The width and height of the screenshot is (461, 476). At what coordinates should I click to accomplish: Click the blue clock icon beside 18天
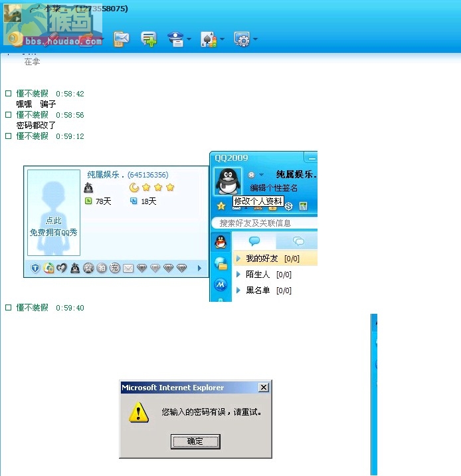134,201
